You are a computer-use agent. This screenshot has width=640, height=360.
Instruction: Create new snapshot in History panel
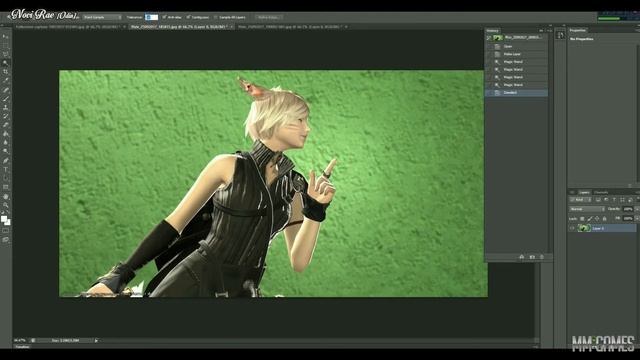(531, 257)
